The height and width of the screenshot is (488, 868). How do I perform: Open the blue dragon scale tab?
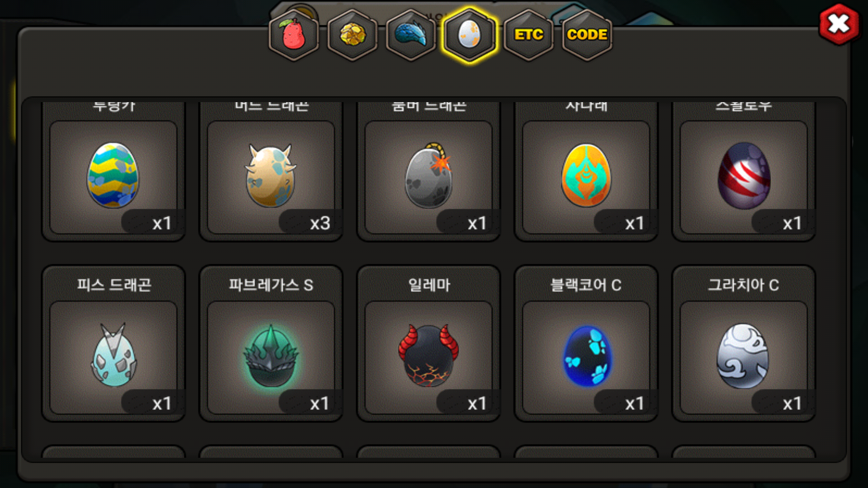[x=411, y=35]
